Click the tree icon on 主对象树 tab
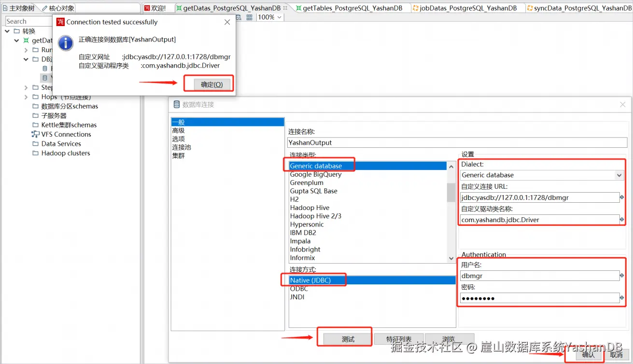 (5, 8)
